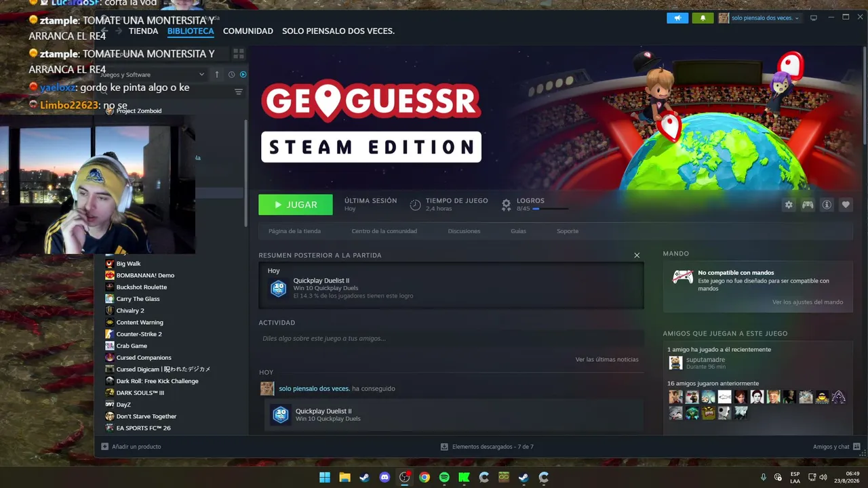
Task: Switch library to collections grid view
Action: click(x=239, y=53)
